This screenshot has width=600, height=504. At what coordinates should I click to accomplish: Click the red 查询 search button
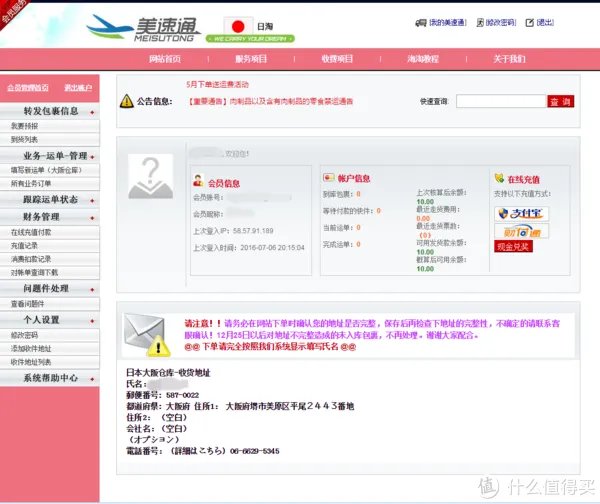tap(561, 101)
